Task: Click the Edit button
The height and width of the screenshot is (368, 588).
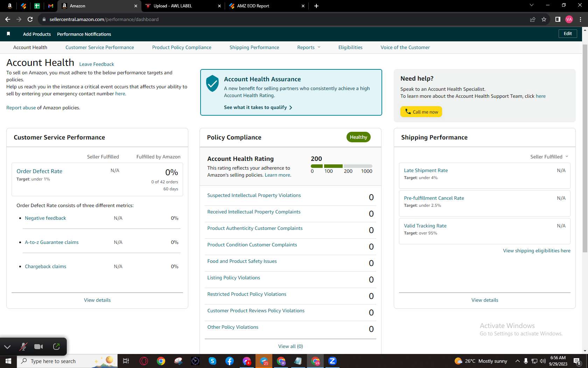Action: click(568, 34)
